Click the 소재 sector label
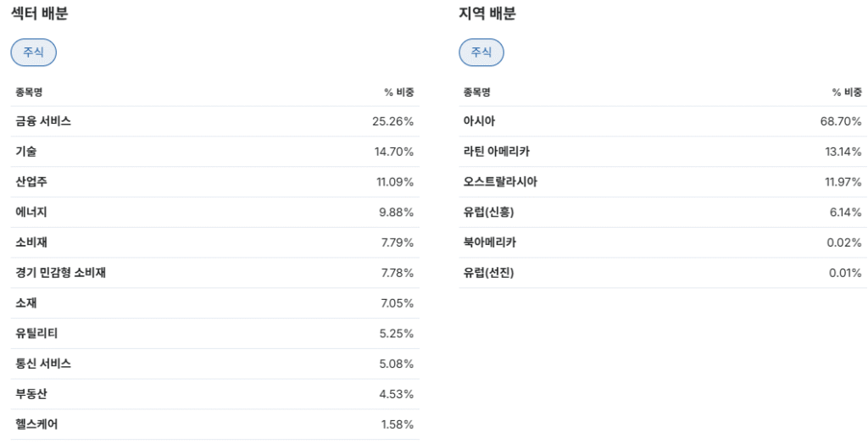This screenshot has width=868, height=444. click(x=26, y=303)
